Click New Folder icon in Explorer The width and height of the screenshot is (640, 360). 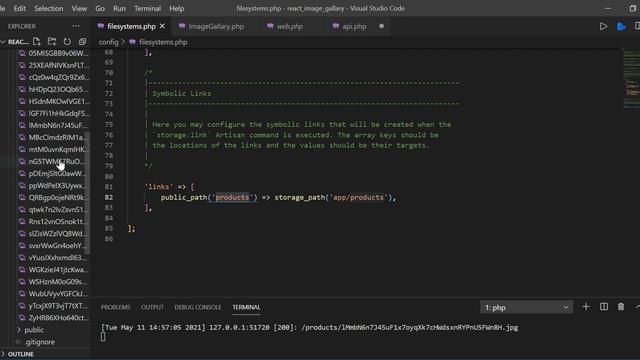[52, 42]
